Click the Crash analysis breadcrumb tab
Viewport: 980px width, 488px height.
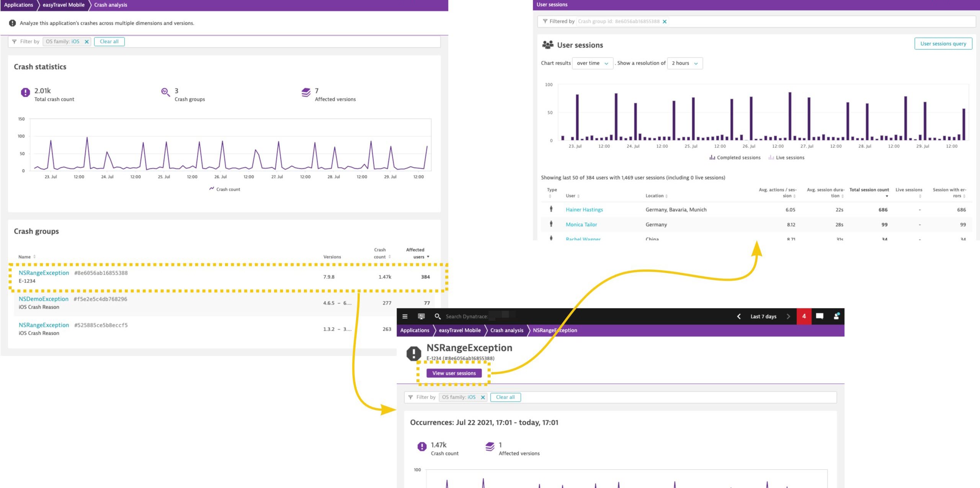[110, 6]
